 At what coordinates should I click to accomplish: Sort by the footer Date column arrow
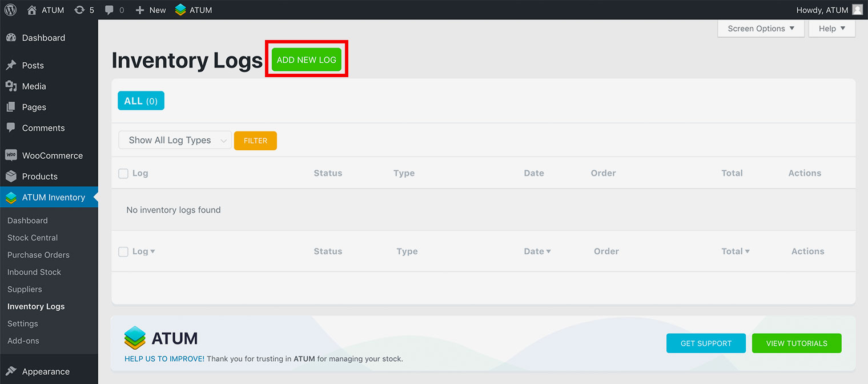pyautogui.click(x=548, y=251)
